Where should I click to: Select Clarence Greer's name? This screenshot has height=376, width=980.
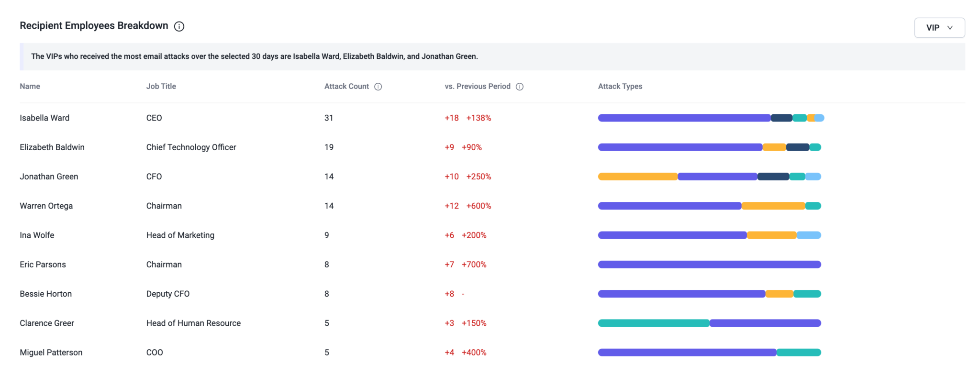coord(47,323)
